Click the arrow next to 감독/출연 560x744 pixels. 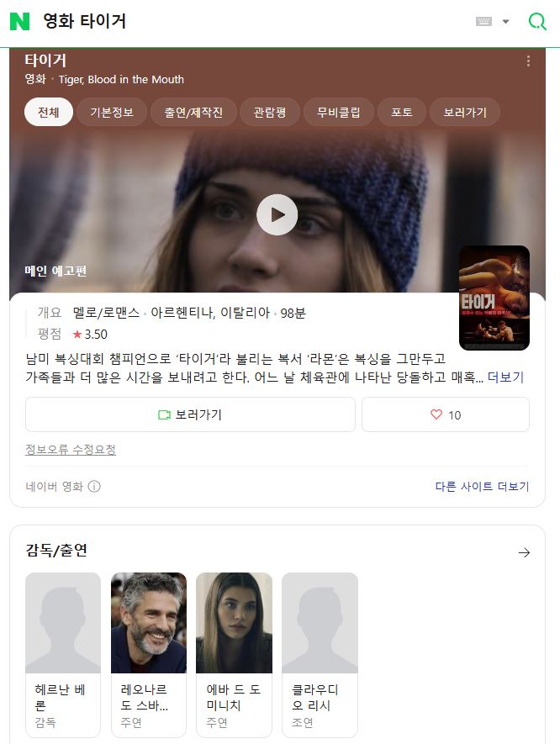[524, 552]
